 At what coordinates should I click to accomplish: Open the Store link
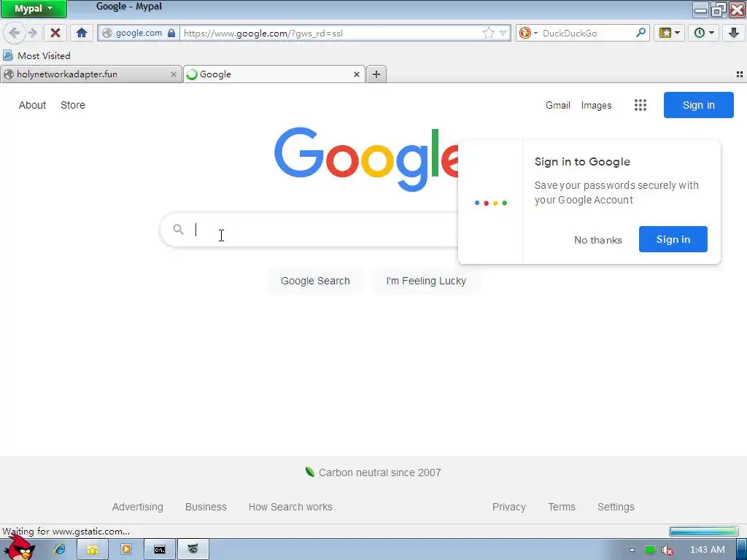click(x=73, y=105)
